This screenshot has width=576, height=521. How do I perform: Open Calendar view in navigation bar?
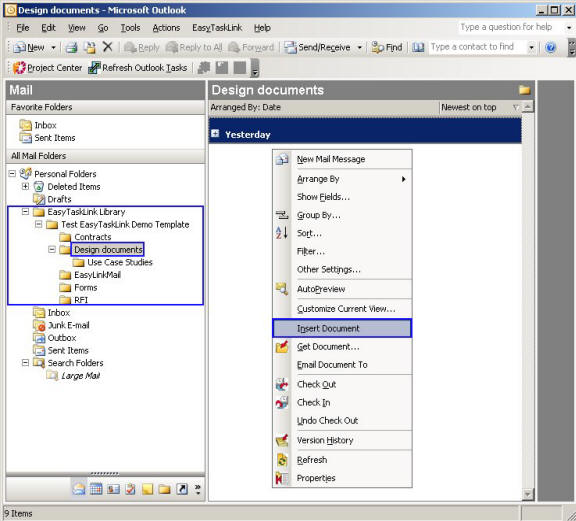tap(96, 489)
